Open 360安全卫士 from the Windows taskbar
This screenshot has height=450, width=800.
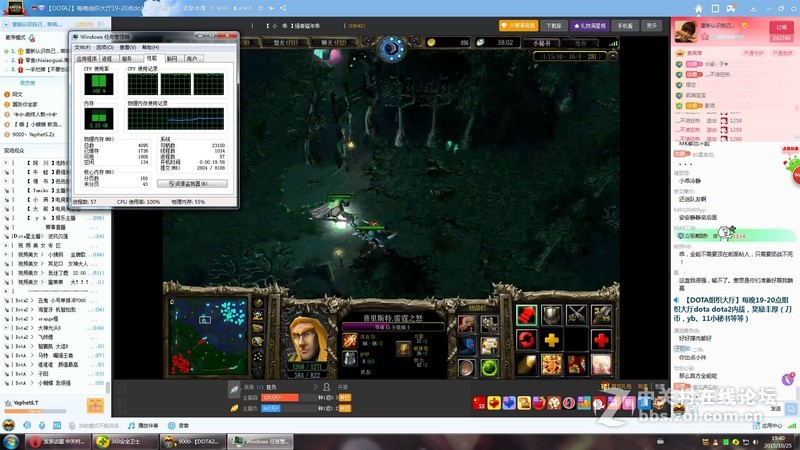[x=126, y=441]
